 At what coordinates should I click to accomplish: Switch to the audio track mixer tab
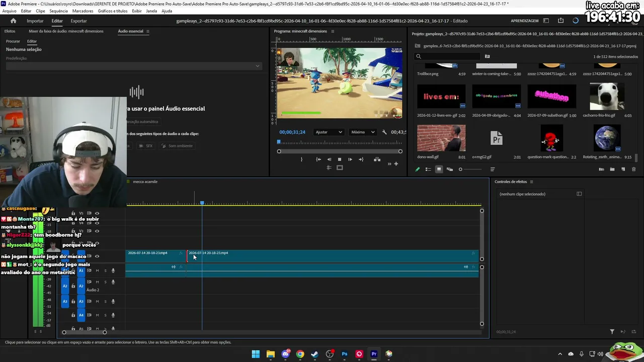[66, 31]
